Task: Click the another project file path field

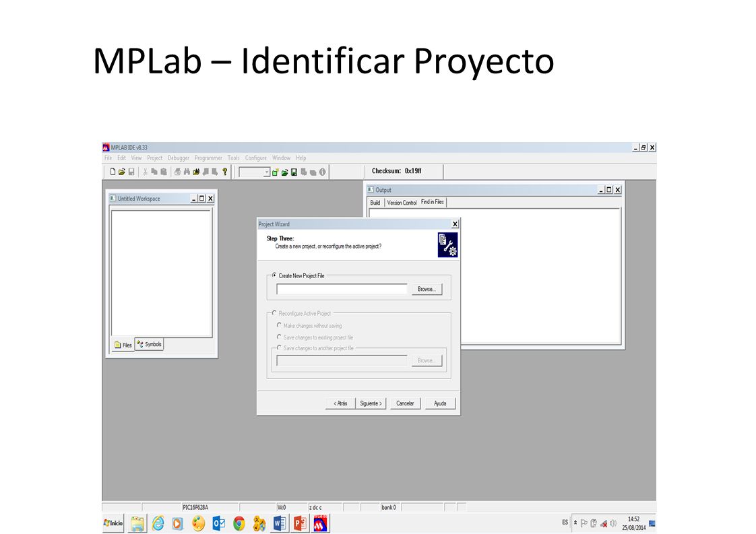Action: [342, 360]
